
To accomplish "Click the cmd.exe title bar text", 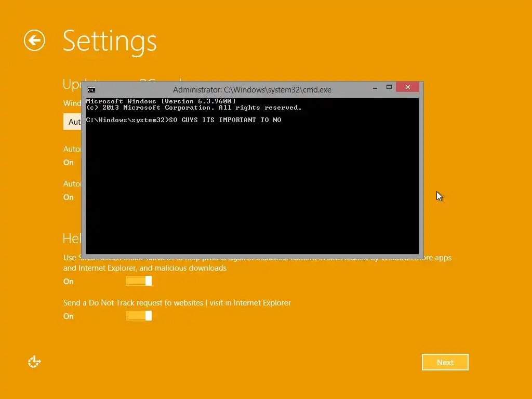I will pos(252,90).
